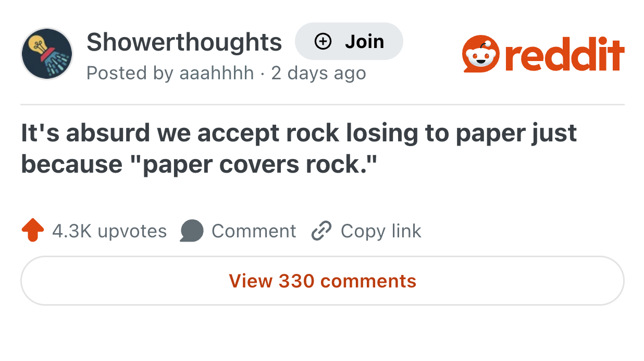Screen dimensions: 644x361
Task: Open the Showerthoughts subreddit avatar
Action: [x=47, y=54]
